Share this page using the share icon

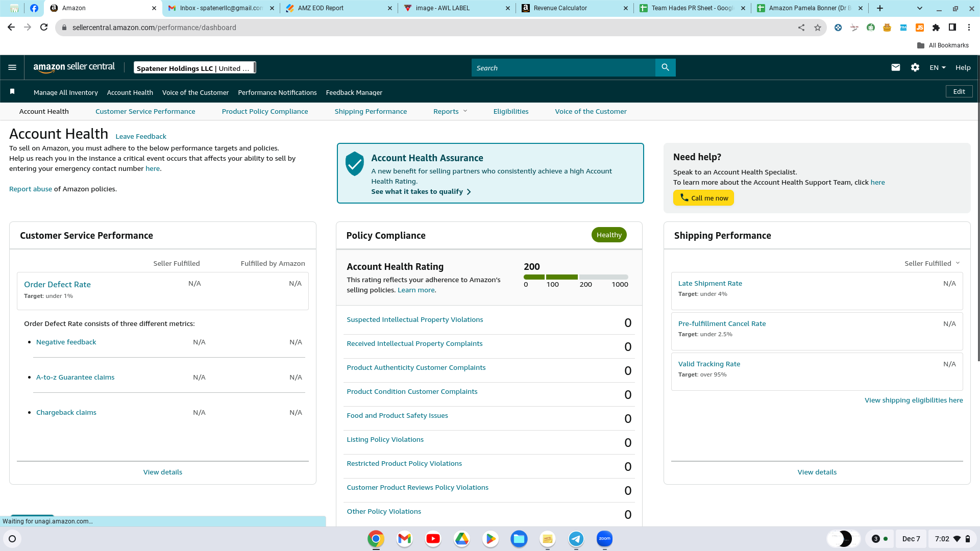coord(801,28)
